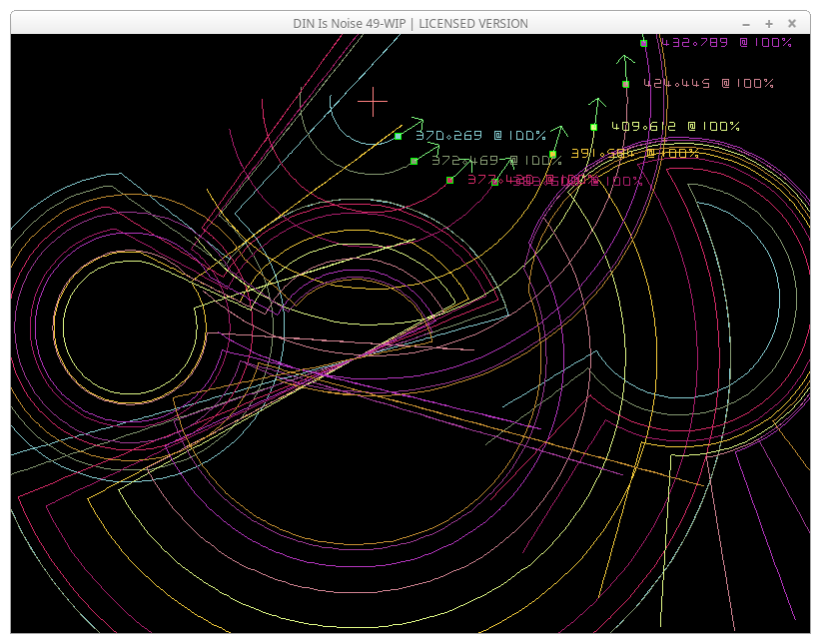The image size is (821, 644).
Task: Select the blue drone at 370.269
Action: click(x=399, y=136)
